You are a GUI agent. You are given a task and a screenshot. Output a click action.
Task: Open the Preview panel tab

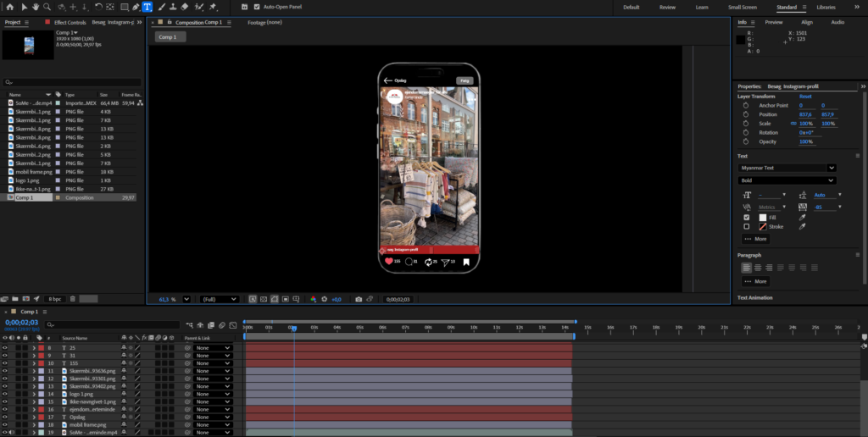(773, 22)
